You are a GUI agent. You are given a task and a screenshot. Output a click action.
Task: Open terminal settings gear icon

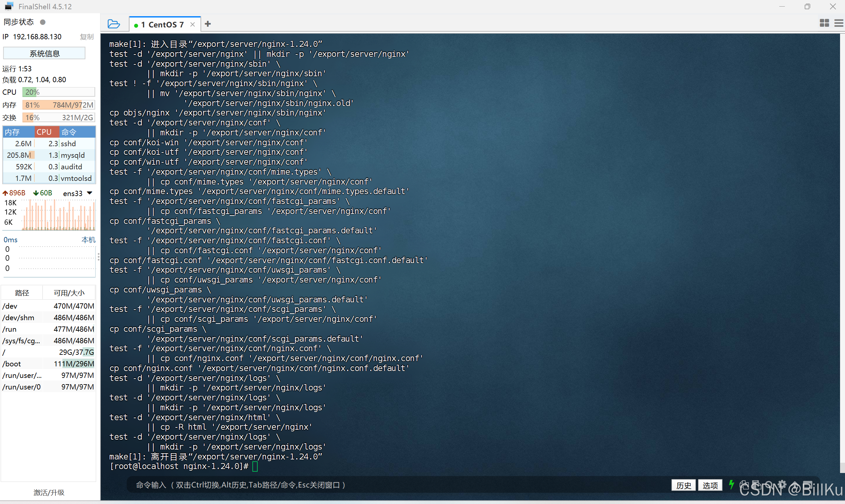(782, 485)
